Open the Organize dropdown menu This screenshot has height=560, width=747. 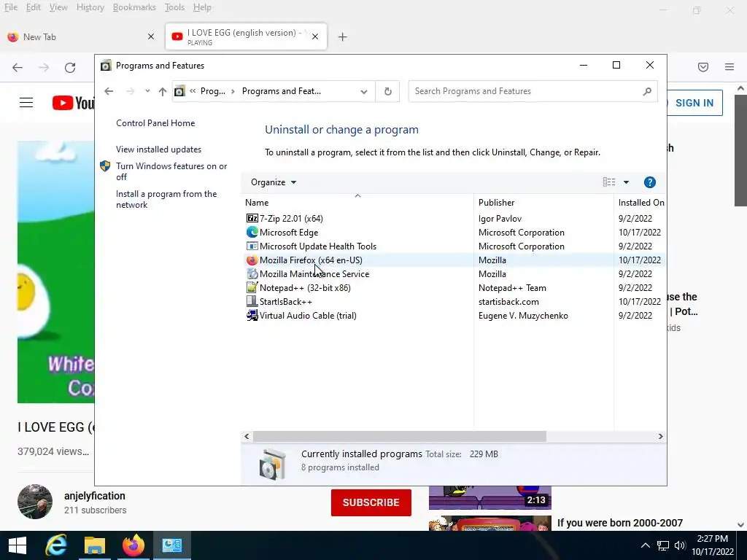point(274,182)
